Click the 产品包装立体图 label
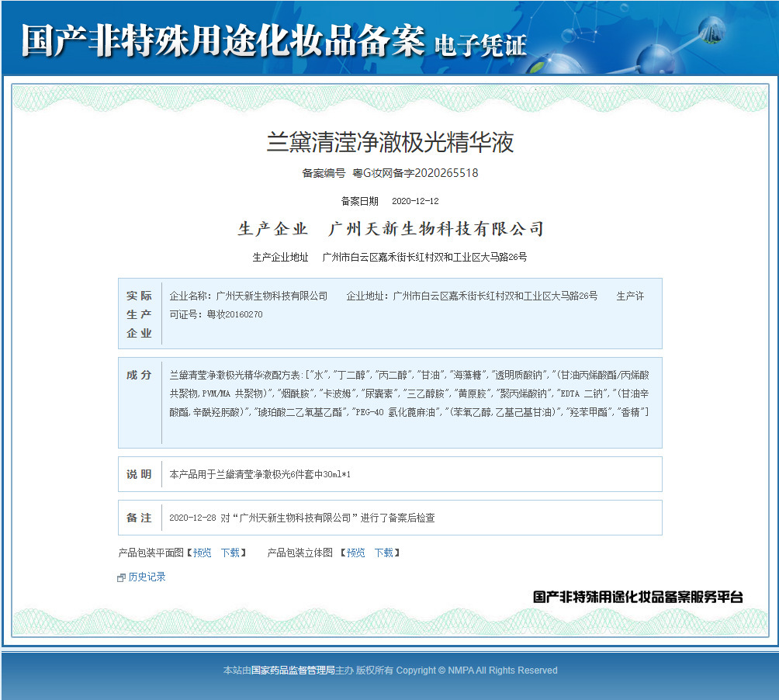The image size is (779, 700). [300, 553]
